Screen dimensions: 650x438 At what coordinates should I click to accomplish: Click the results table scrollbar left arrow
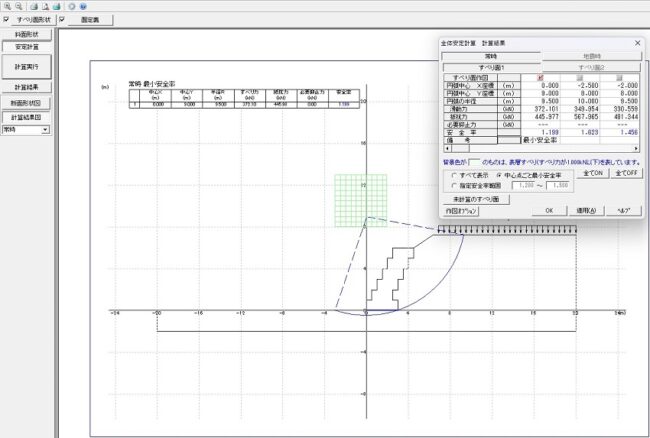click(x=447, y=148)
